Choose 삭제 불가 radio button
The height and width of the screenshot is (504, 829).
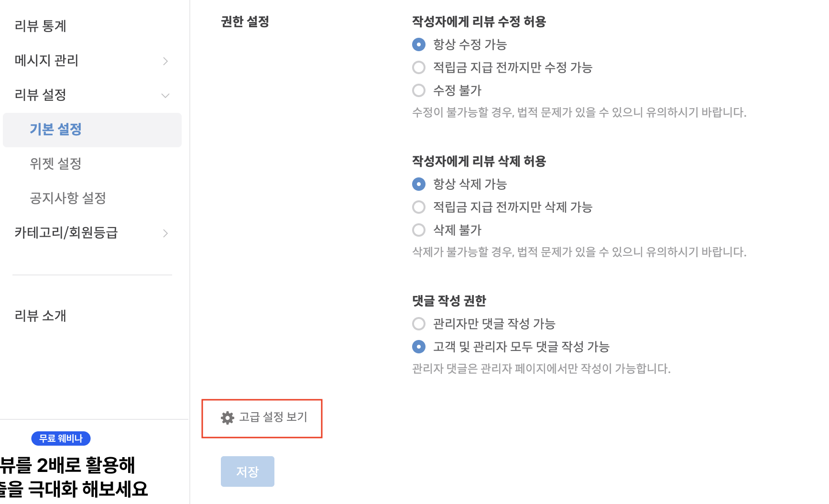pyautogui.click(x=419, y=230)
